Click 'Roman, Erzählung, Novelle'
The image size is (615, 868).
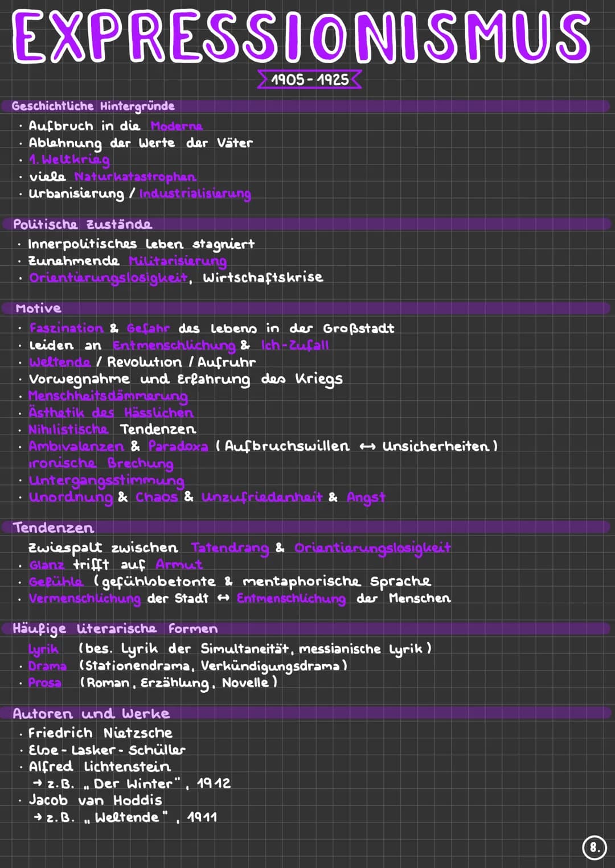pyautogui.click(x=177, y=682)
